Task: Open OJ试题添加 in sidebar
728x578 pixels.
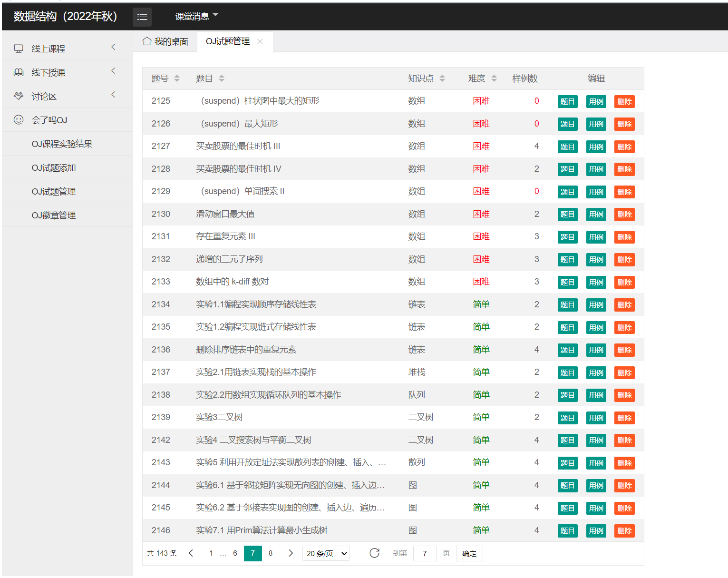Action: pos(54,167)
